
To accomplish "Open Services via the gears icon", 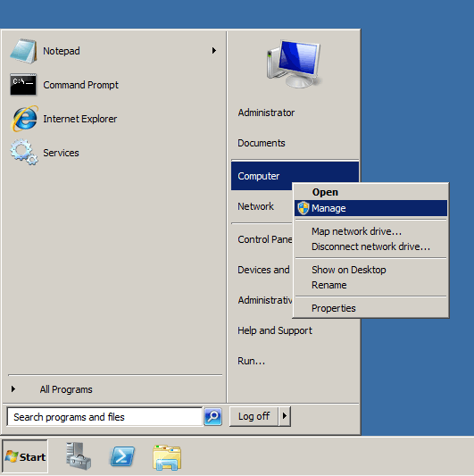I will click(24, 152).
